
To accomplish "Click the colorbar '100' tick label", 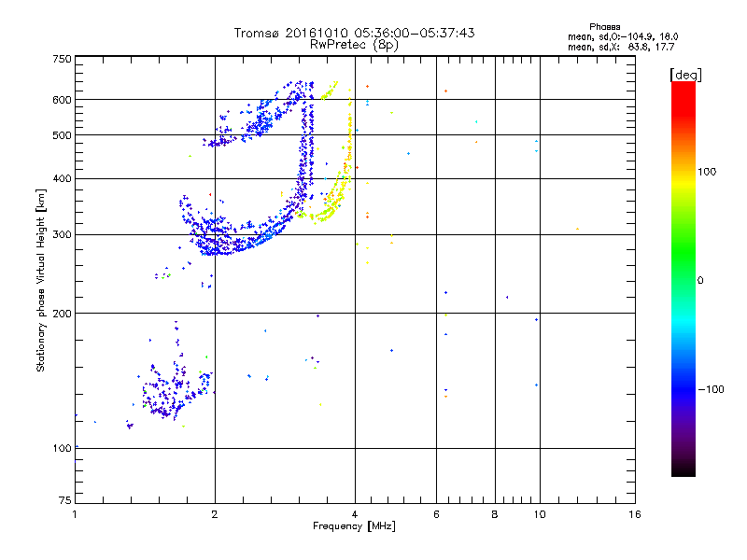I will tap(707, 172).
